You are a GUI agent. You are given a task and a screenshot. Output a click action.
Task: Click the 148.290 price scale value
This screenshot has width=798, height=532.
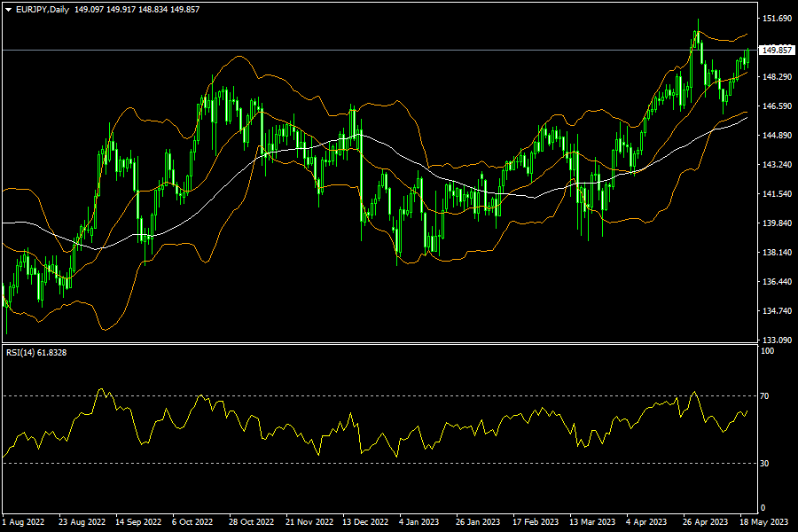777,77
